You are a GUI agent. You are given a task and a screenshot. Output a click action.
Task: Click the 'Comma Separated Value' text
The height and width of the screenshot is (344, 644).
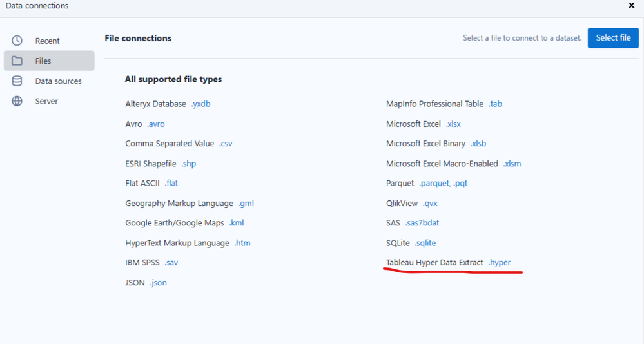[x=170, y=144]
